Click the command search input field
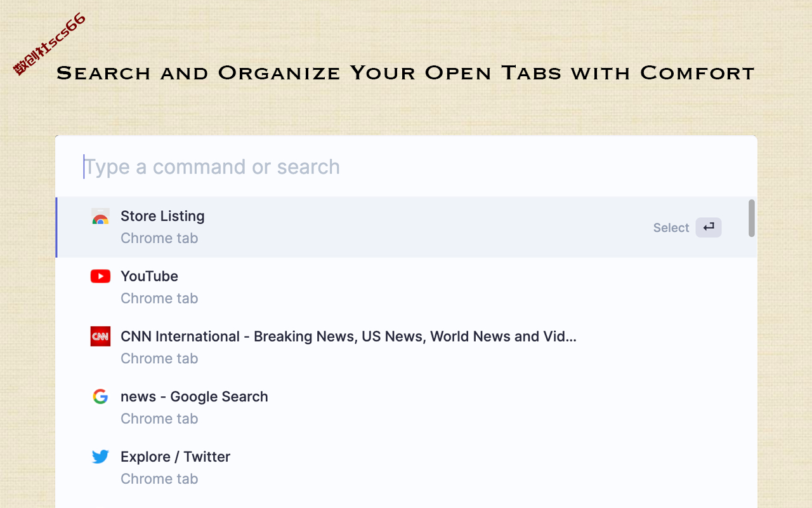Image resolution: width=812 pixels, height=508 pixels. [406, 167]
